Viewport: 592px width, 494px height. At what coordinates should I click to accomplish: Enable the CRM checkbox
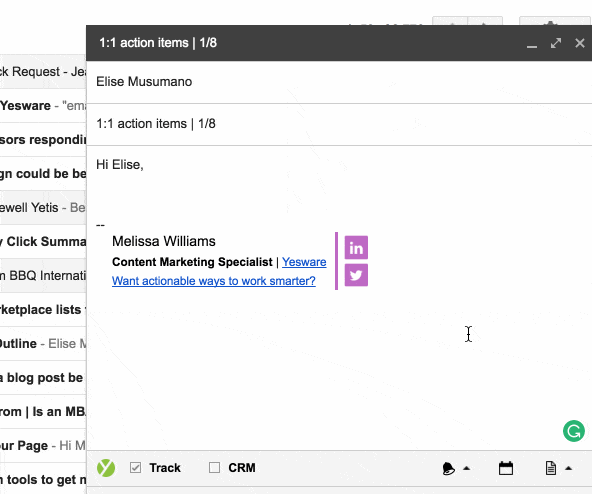tap(214, 468)
